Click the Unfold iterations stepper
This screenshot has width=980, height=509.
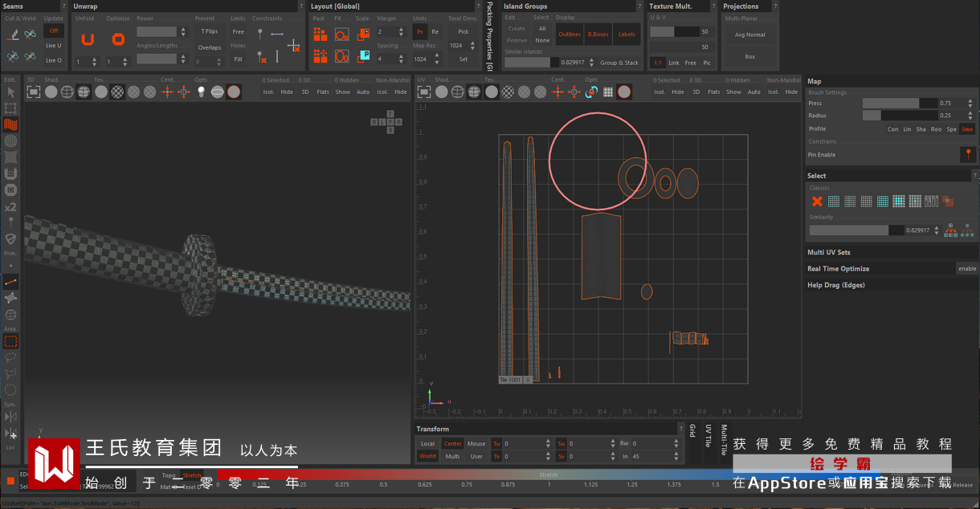click(95, 62)
